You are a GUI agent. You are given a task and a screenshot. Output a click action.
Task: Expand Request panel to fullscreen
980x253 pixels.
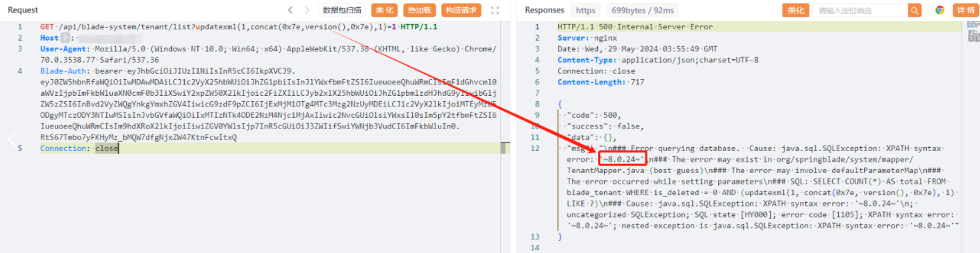click(495, 10)
